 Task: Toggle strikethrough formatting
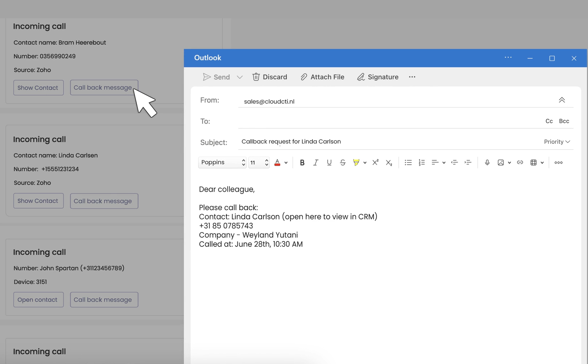[342, 162]
